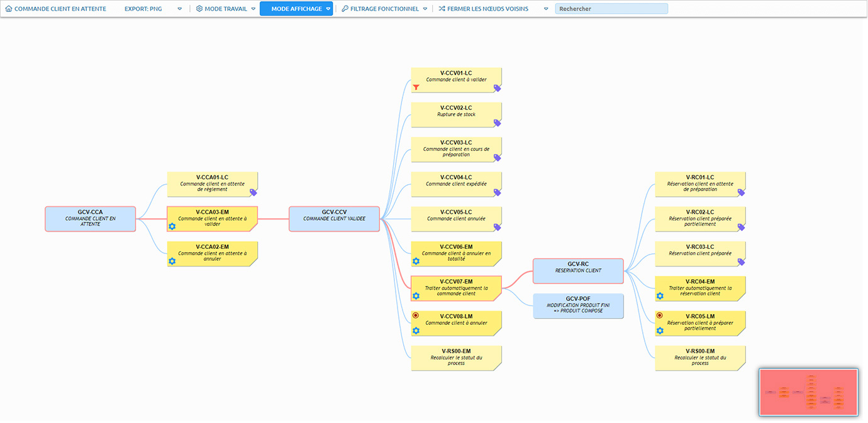The image size is (868, 423).
Task: Click the 'Traiter automatiquement la réservation client' text
Action: (x=700, y=291)
